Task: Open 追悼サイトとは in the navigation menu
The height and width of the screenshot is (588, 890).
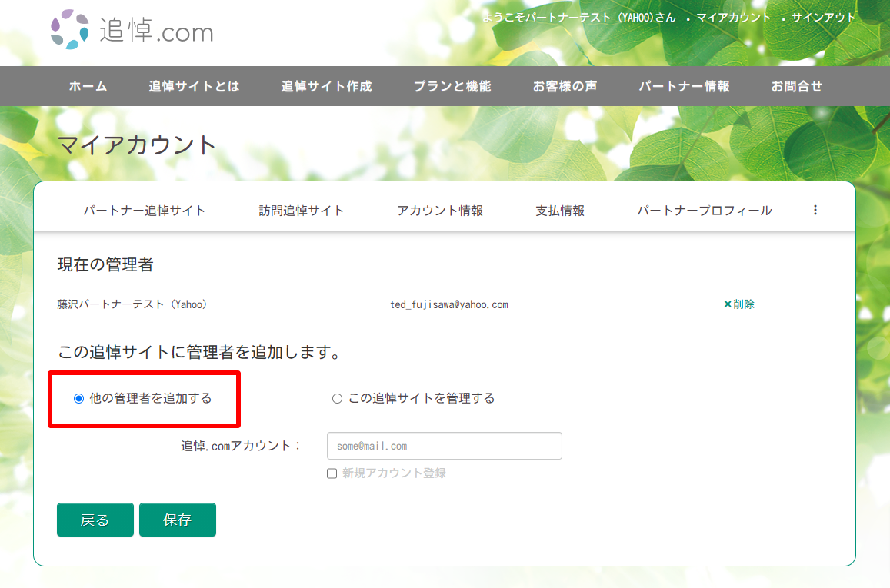Action: tap(194, 86)
